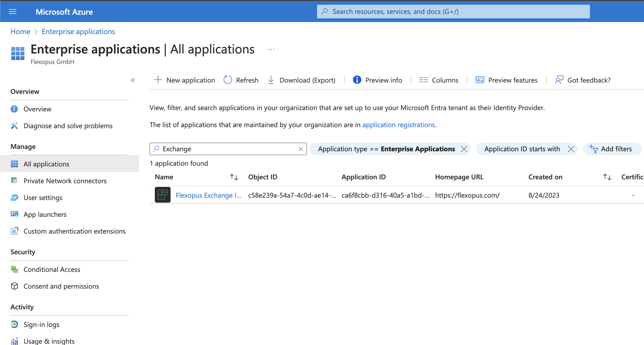Sort the list by Name column

point(234,177)
